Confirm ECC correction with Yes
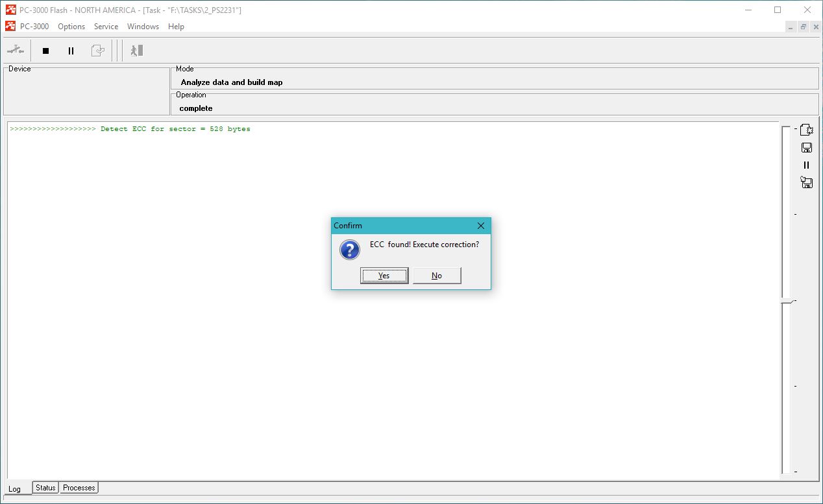Viewport: 823px width, 504px height. click(384, 276)
